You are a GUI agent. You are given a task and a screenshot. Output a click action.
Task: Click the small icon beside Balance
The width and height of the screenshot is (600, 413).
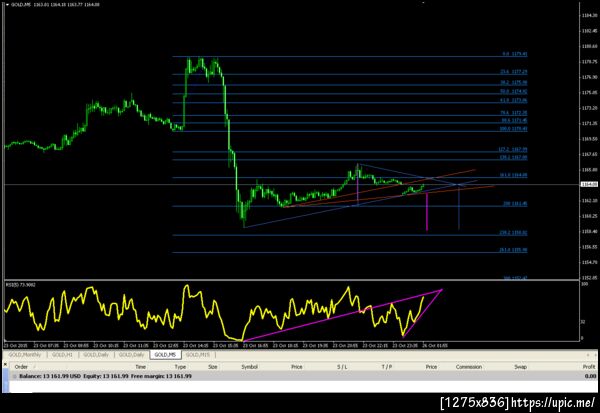click(x=15, y=376)
